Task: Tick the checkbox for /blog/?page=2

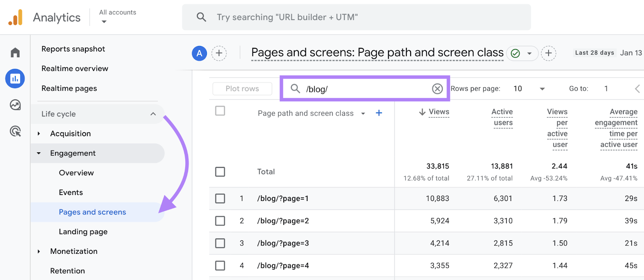Action: click(220, 221)
